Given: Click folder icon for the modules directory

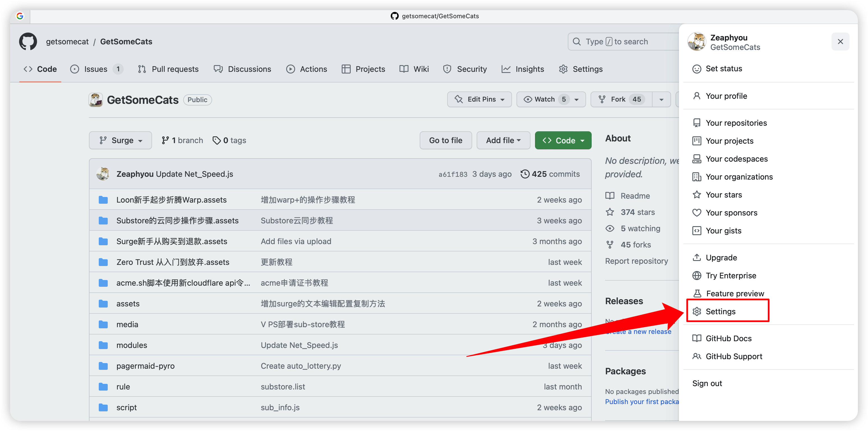Looking at the screenshot, I should tap(103, 345).
